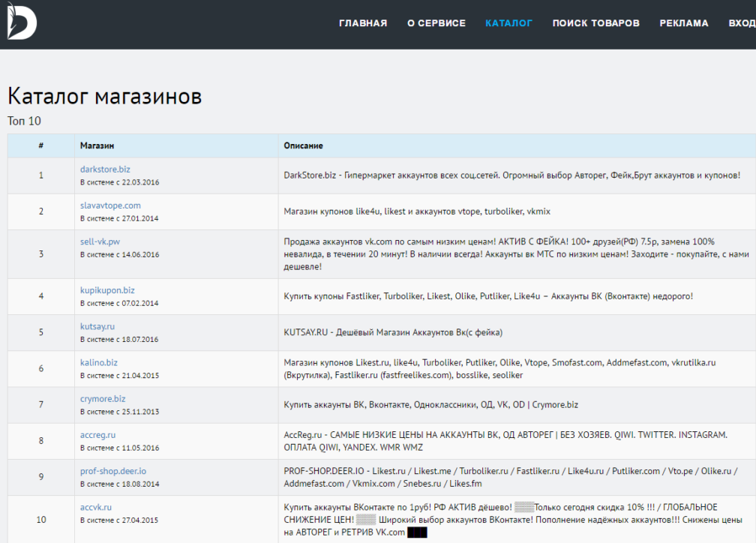The height and width of the screenshot is (543, 756).
Task: Click date text В системе с 25.11.2013
Action: coord(119,412)
